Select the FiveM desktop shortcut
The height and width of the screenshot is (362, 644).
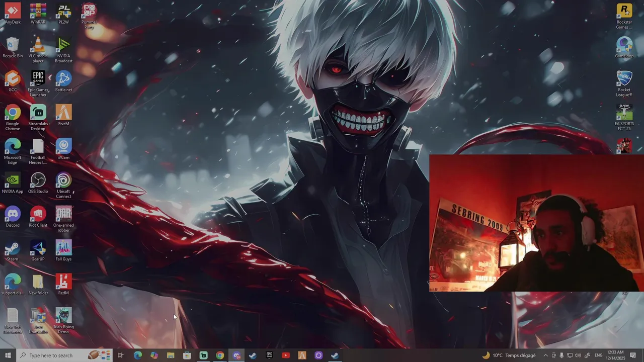(x=63, y=115)
